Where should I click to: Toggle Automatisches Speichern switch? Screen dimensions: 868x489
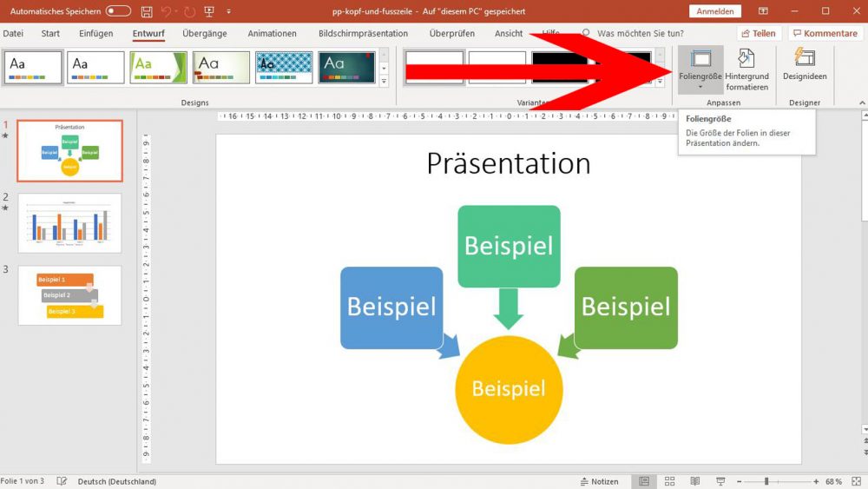point(118,11)
